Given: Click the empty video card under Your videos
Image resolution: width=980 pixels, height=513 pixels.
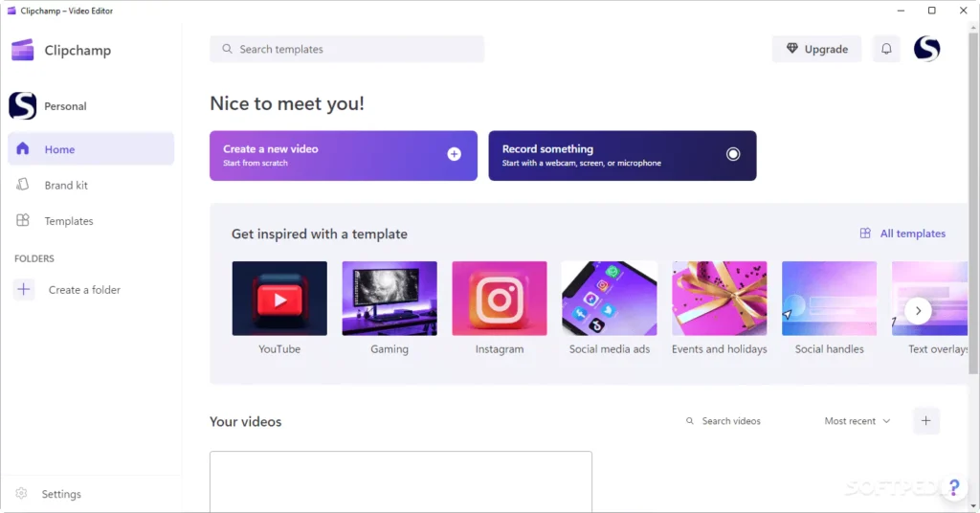Looking at the screenshot, I should pos(401,481).
